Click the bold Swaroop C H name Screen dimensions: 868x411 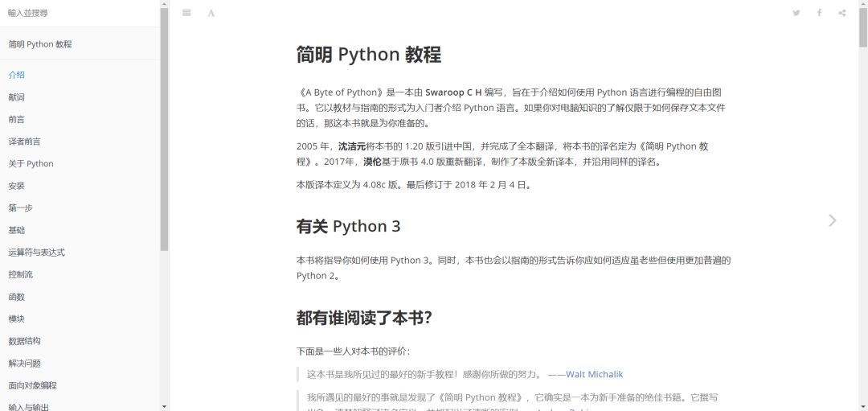click(x=453, y=92)
